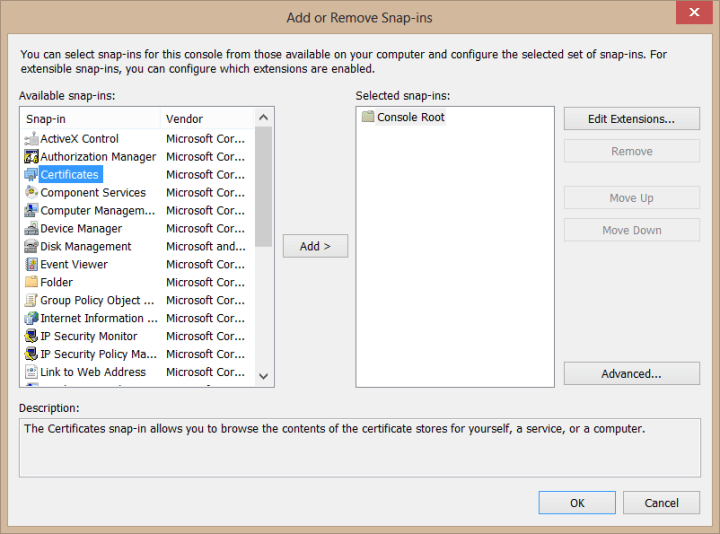Select the Authorization Manager icon
This screenshot has width=720, height=534.
31,157
